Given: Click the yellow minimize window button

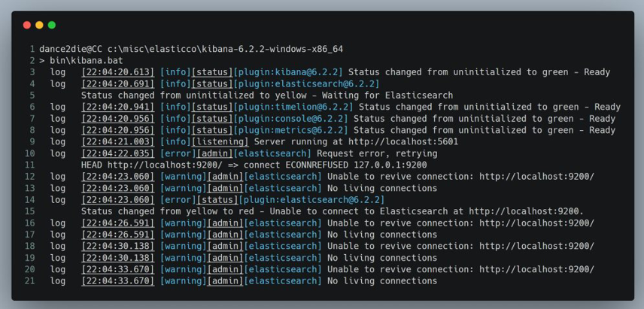Looking at the screenshot, I should point(39,25).
